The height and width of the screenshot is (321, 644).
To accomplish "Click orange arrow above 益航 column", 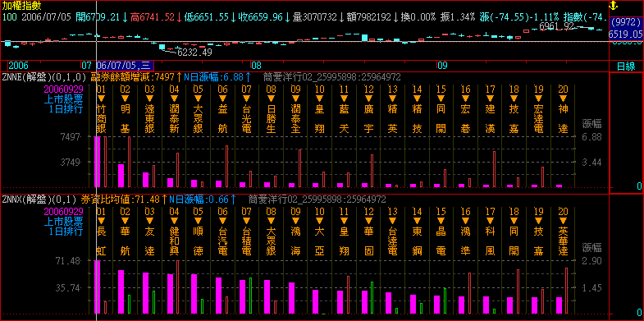I will (222, 99).
